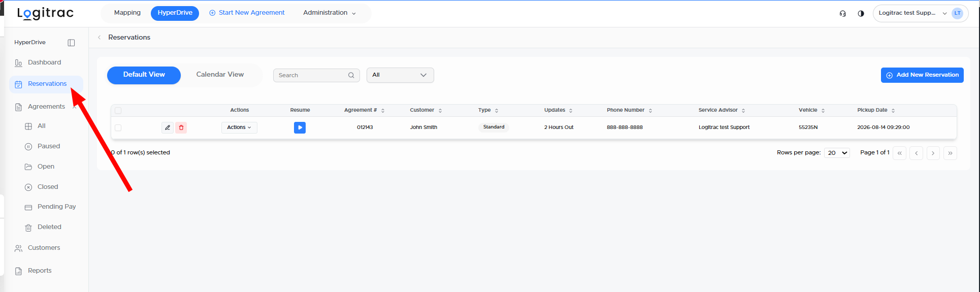Click the Logitrac logo
980x292 pixels.
45,13
